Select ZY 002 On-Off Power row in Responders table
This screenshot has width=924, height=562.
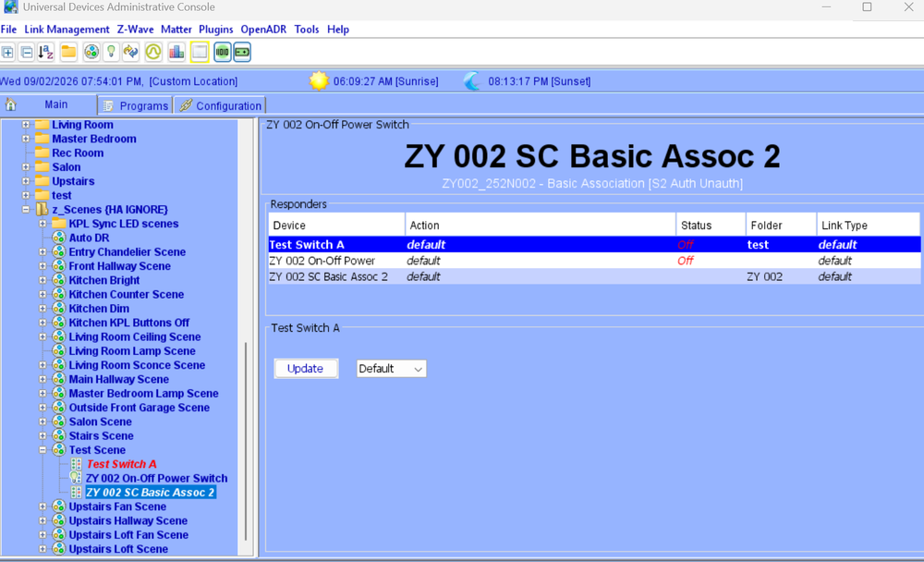[x=594, y=261]
